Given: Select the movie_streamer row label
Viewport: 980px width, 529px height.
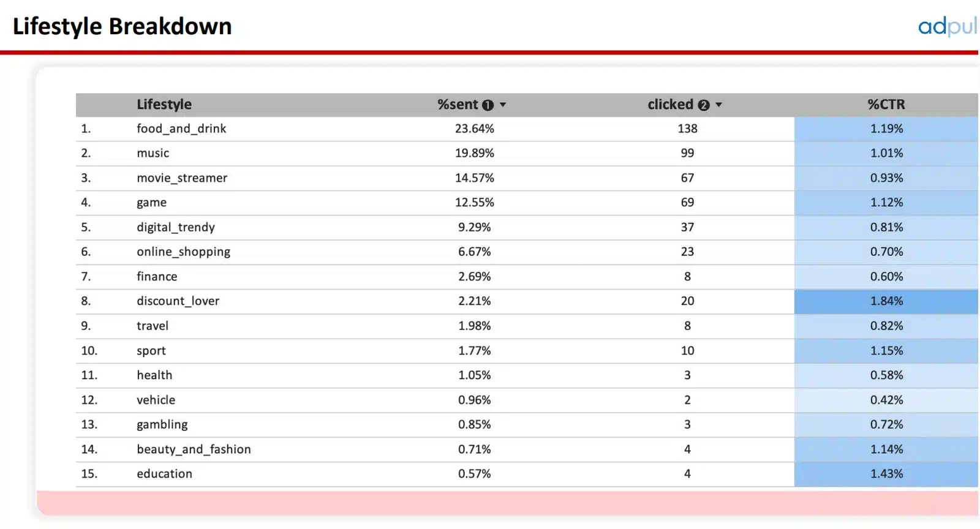Looking at the screenshot, I should [x=182, y=178].
